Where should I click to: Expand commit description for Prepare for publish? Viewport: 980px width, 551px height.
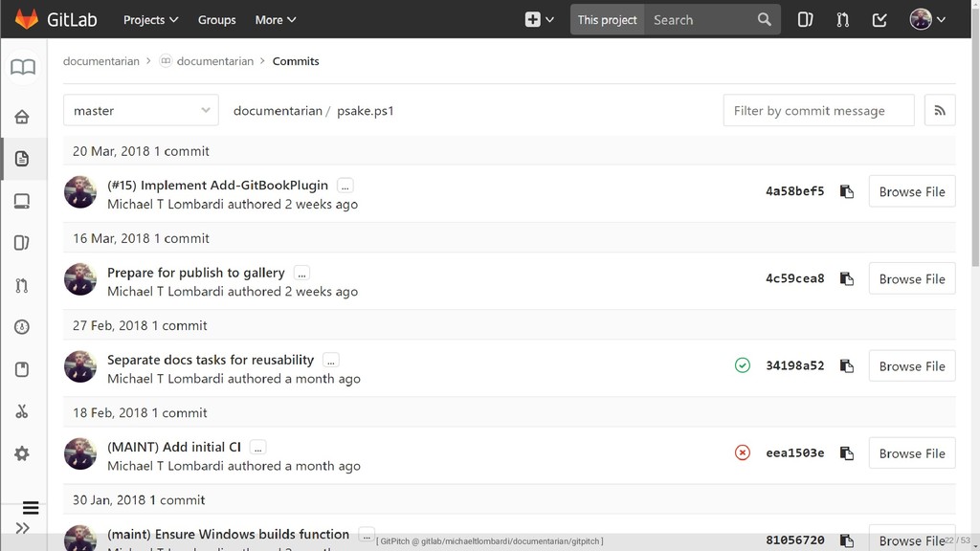[x=302, y=273]
